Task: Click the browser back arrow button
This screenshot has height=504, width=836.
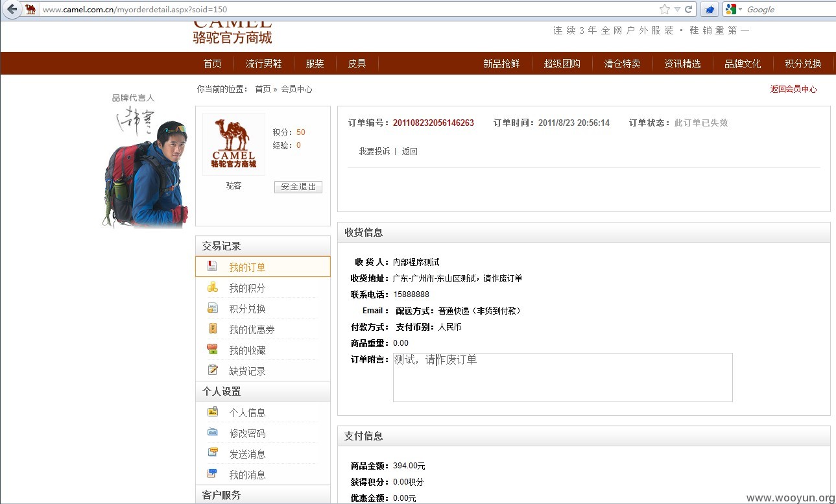Action: [x=12, y=9]
